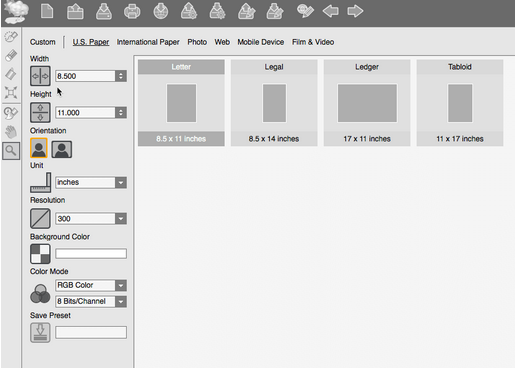
Task: Go back with the left arrow
Action: pos(331,11)
